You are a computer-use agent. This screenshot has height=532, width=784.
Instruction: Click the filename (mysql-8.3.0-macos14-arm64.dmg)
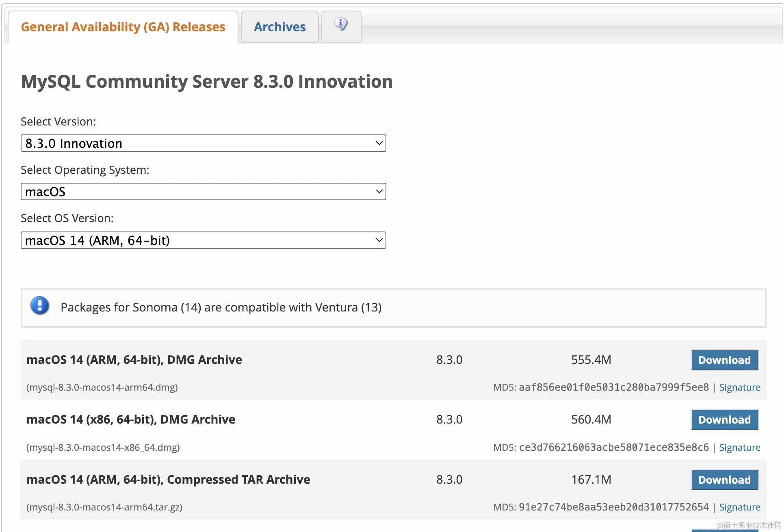[102, 387]
